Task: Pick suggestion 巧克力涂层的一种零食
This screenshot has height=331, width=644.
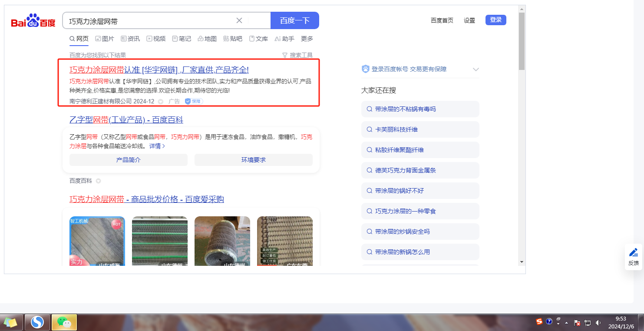Action: (x=420, y=211)
